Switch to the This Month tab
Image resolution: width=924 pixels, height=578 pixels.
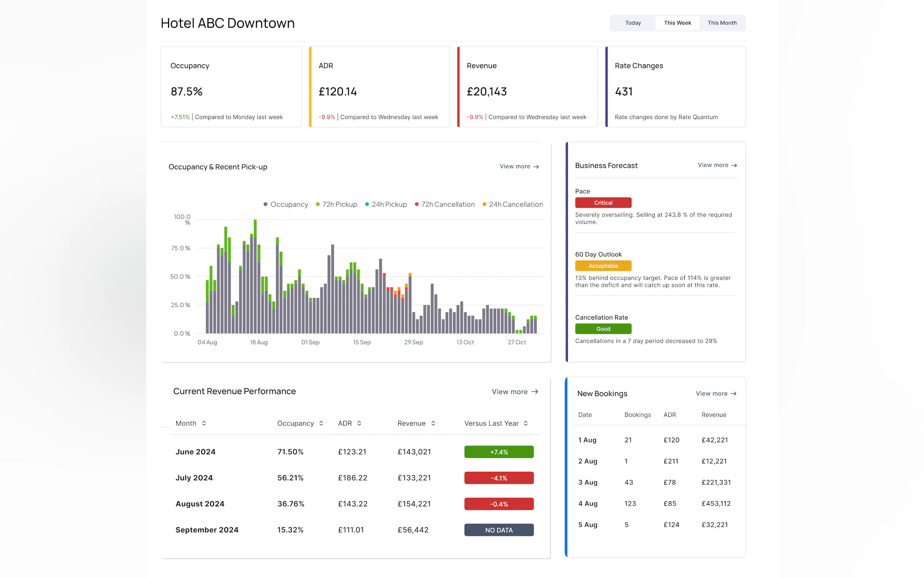coord(721,23)
